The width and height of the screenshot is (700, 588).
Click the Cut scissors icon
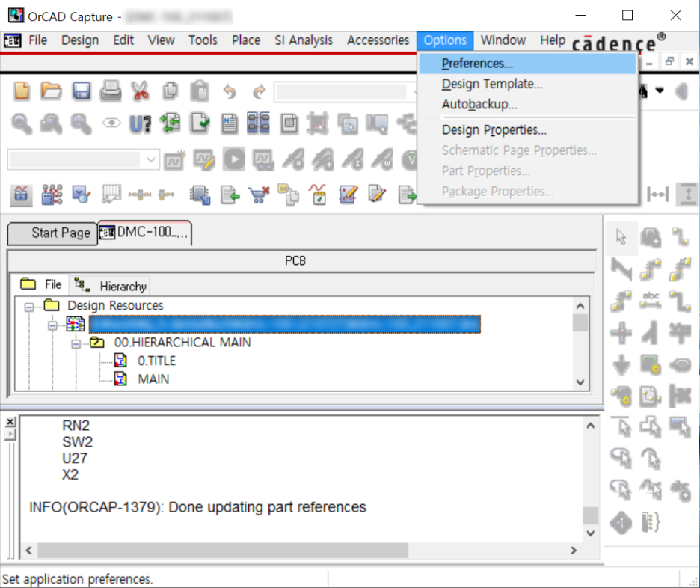tap(140, 91)
